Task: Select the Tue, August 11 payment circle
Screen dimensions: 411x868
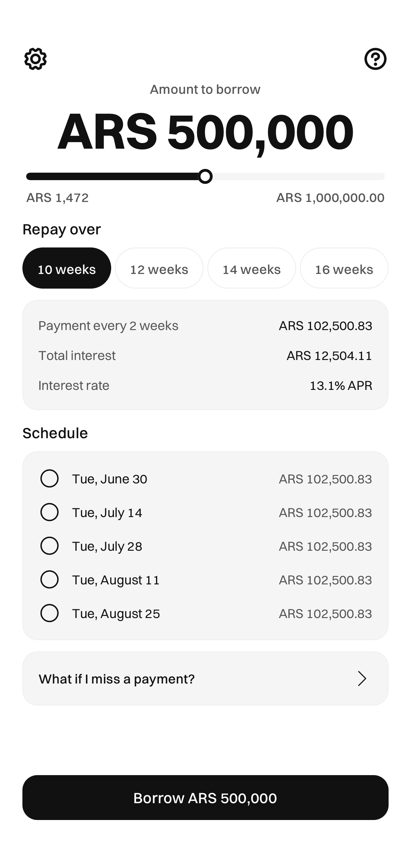Action: point(50,580)
